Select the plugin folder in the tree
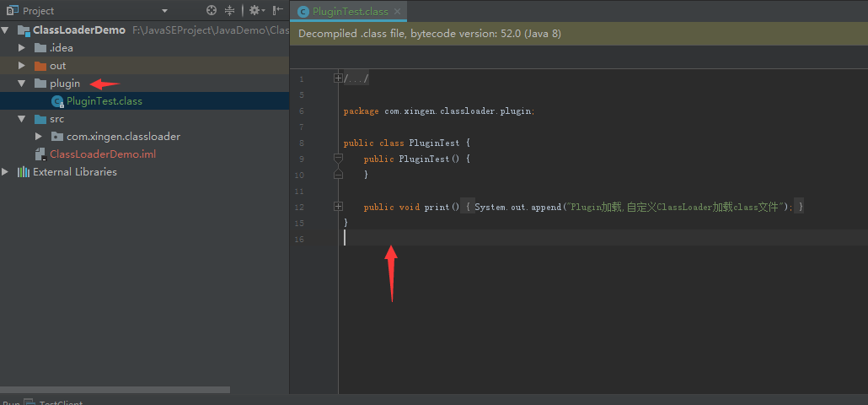 [65, 83]
